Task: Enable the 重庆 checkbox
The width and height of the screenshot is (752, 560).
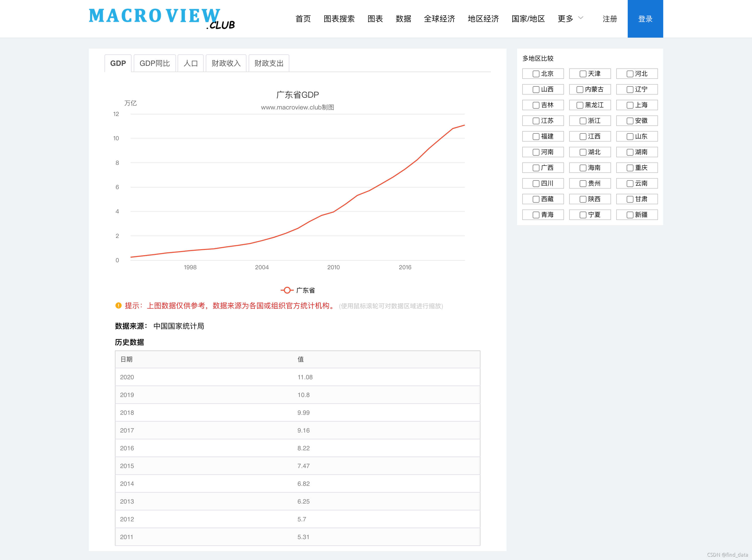Action: [x=630, y=168]
